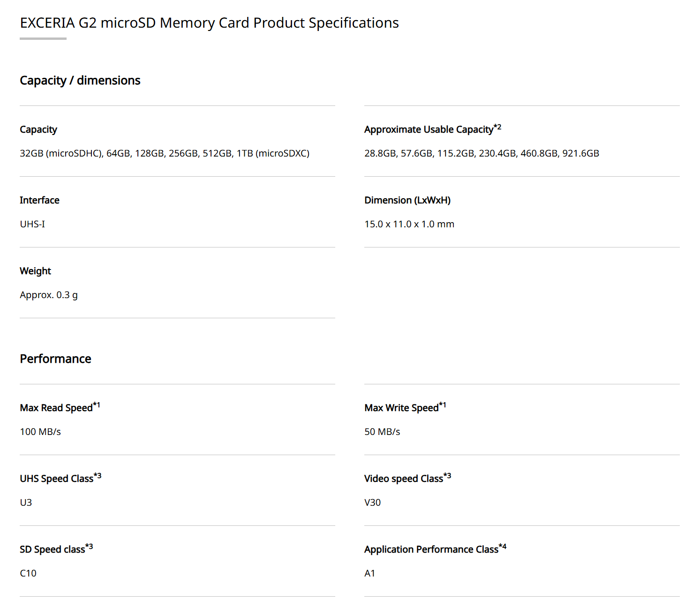
Task: Click the *1 footnote beside Max Read Speed
Action: pyautogui.click(x=97, y=405)
